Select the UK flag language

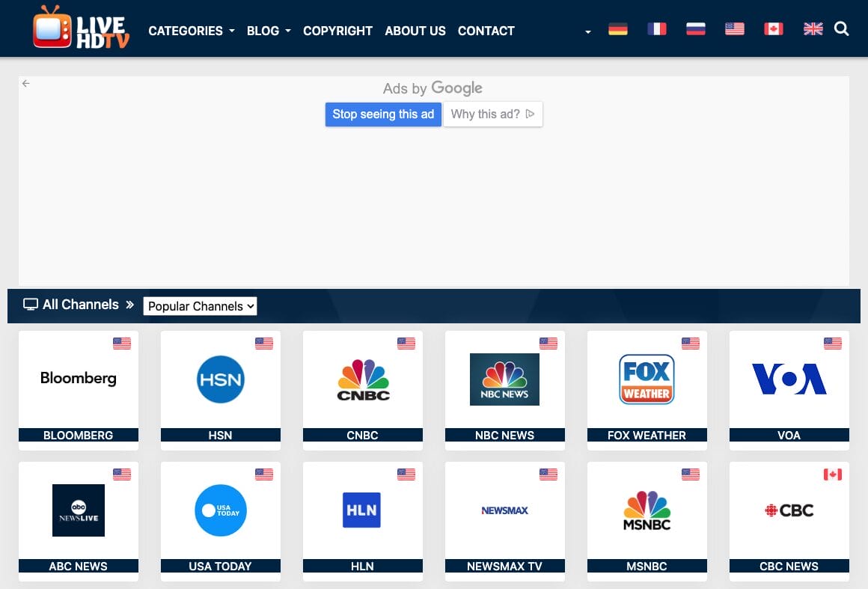813,28
